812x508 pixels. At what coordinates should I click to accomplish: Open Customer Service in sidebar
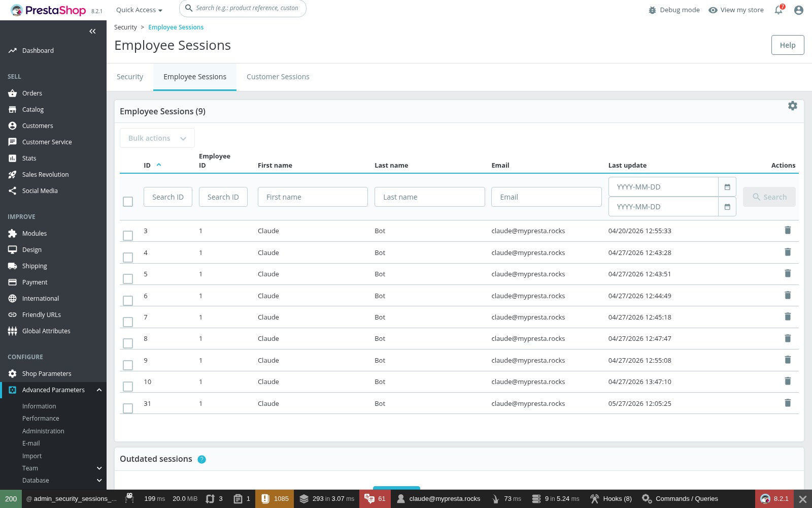pos(47,142)
